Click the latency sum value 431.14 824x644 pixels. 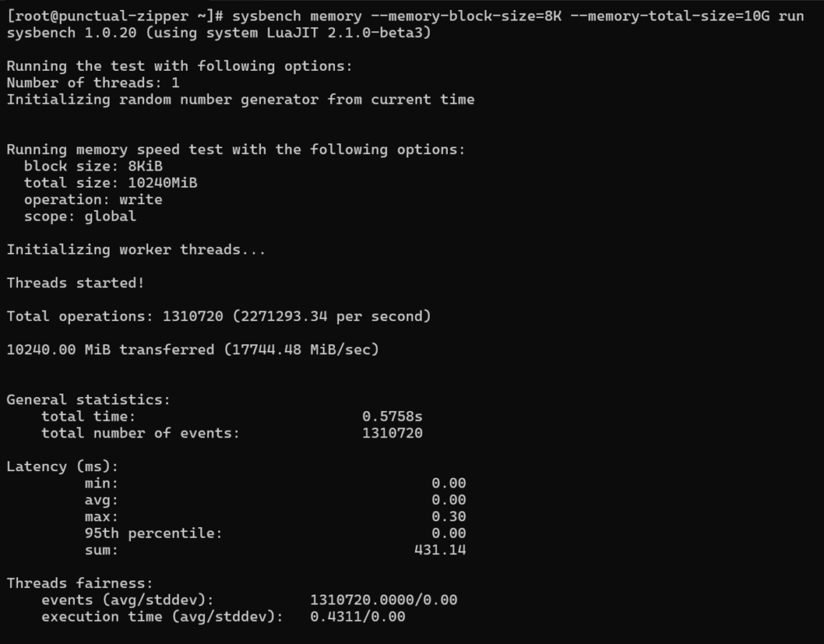point(440,550)
